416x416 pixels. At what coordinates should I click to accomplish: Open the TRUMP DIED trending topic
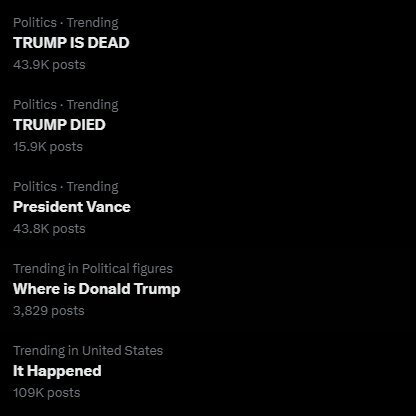point(59,125)
